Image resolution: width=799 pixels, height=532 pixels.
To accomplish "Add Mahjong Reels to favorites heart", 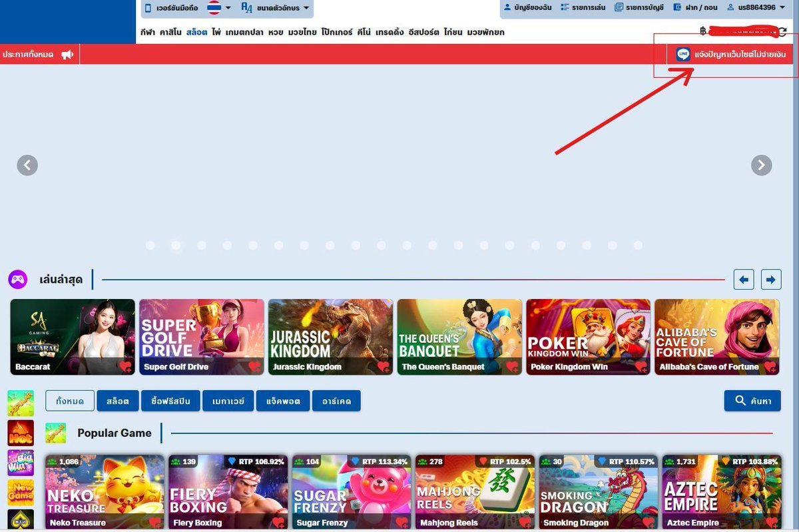I will pyautogui.click(x=525, y=523).
